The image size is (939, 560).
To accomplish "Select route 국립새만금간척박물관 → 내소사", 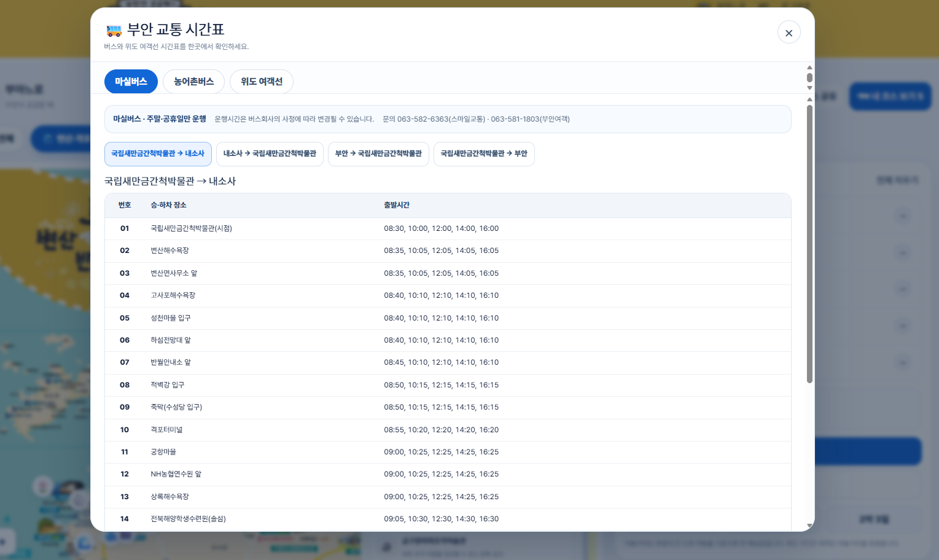I will [158, 154].
